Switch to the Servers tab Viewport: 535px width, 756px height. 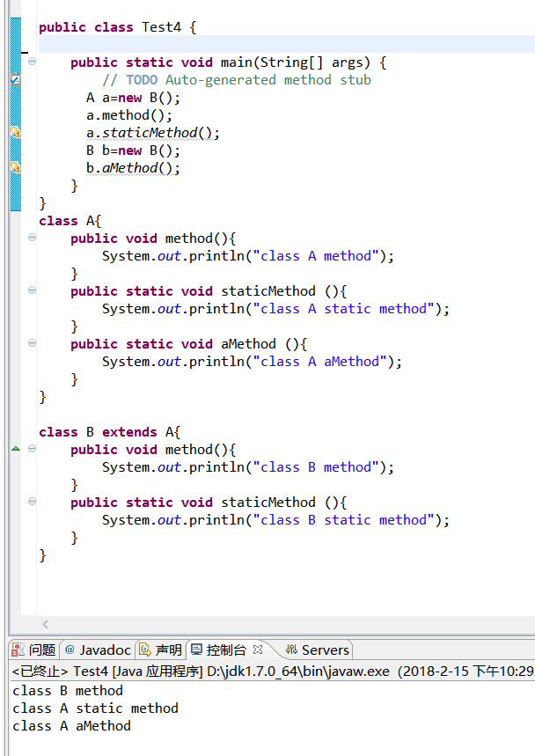(318, 650)
